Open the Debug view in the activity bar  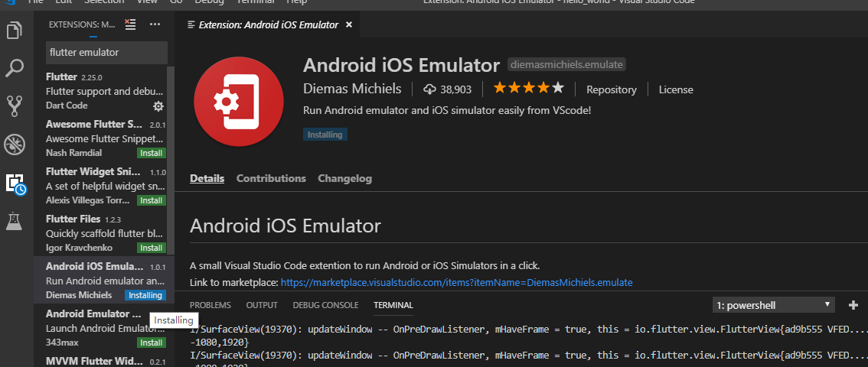coord(15,145)
